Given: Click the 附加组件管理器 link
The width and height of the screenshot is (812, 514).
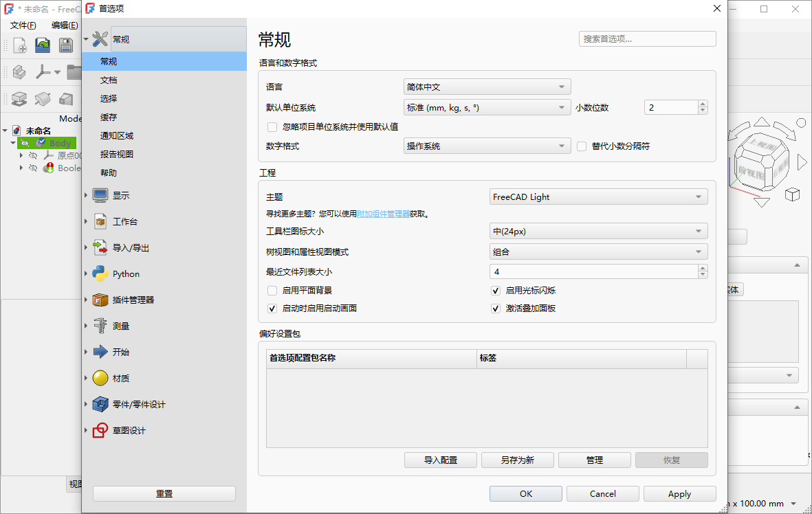Looking at the screenshot, I should point(385,214).
